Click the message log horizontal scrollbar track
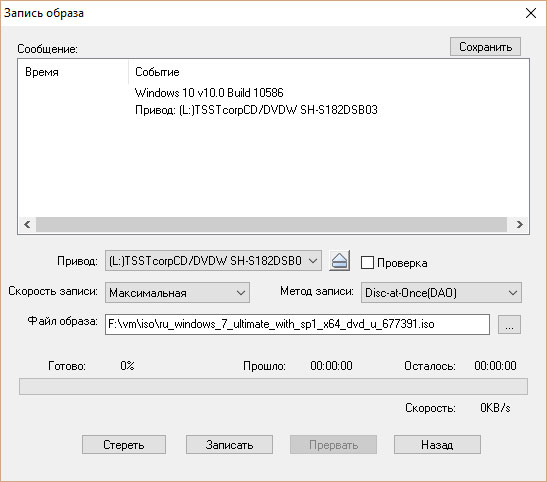The image size is (547, 482). click(271, 224)
